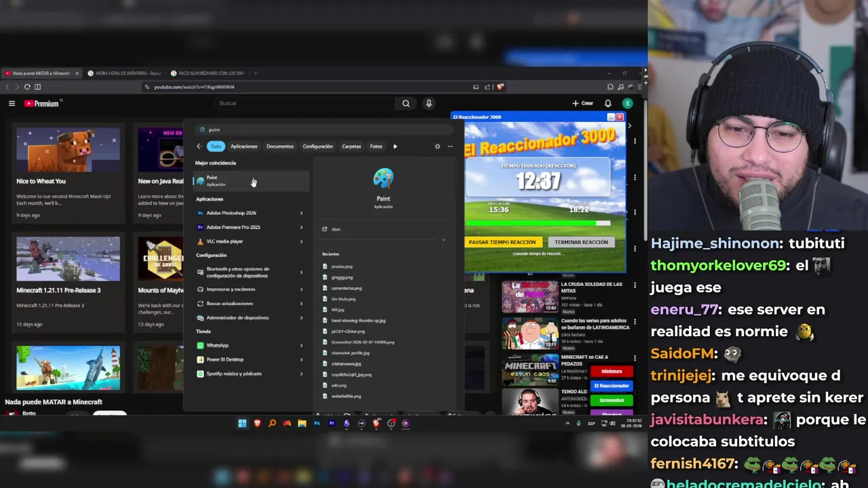Open recent file cristianwawa.jpg

(342, 364)
